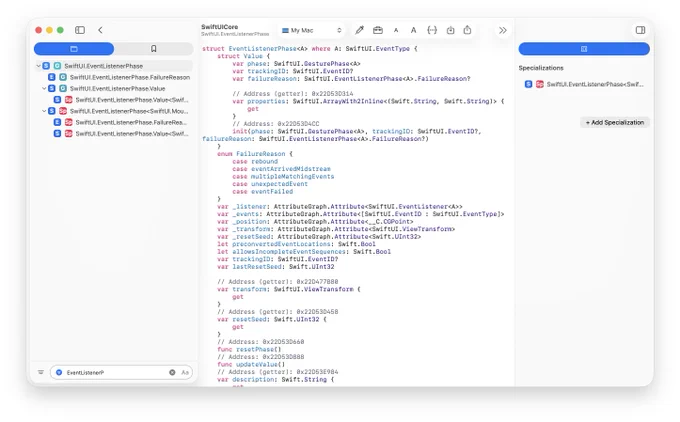The width and height of the screenshot is (680, 422).
Task: Click 'var description: Swift.String {' line
Action: point(276,379)
